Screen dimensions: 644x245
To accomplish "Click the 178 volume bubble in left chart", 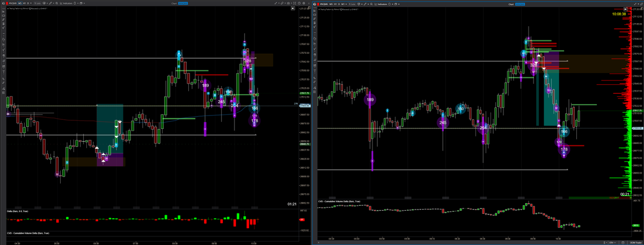I will [254, 121].
